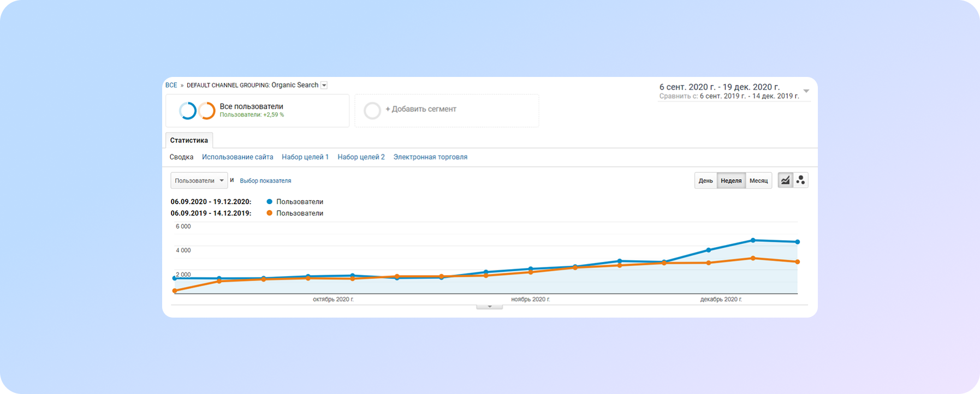This screenshot has width=980, height=394.
Task: Switch to the line chart view icon
Action: 785,180
